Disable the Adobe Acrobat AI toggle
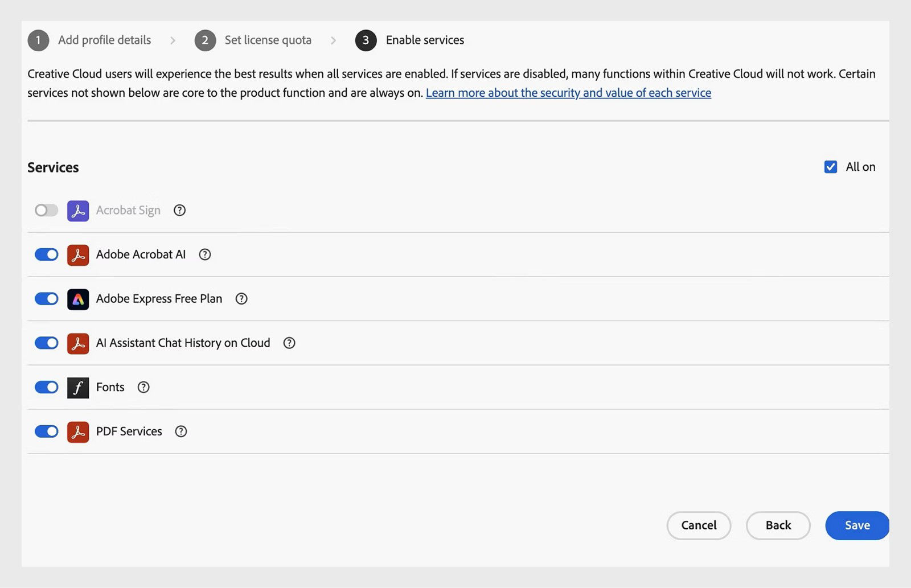Image resolution: width=911 pixels, height=588 pixels. [x=46, y=254]
